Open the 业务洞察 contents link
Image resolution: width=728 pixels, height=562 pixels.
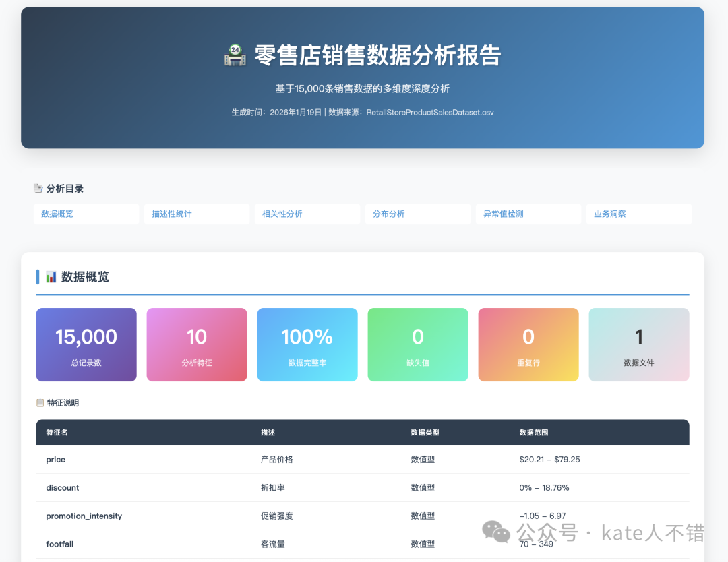click(638, 214)
